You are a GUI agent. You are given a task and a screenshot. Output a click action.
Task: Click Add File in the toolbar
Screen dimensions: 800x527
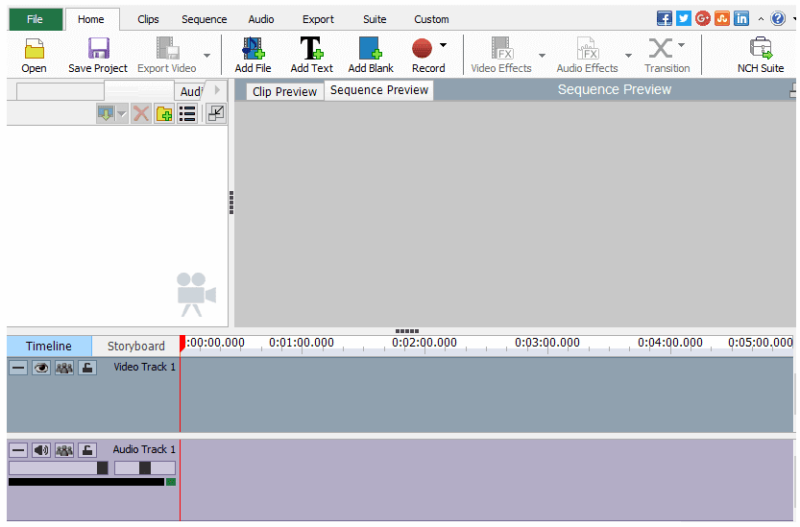[x=253, y=55]
